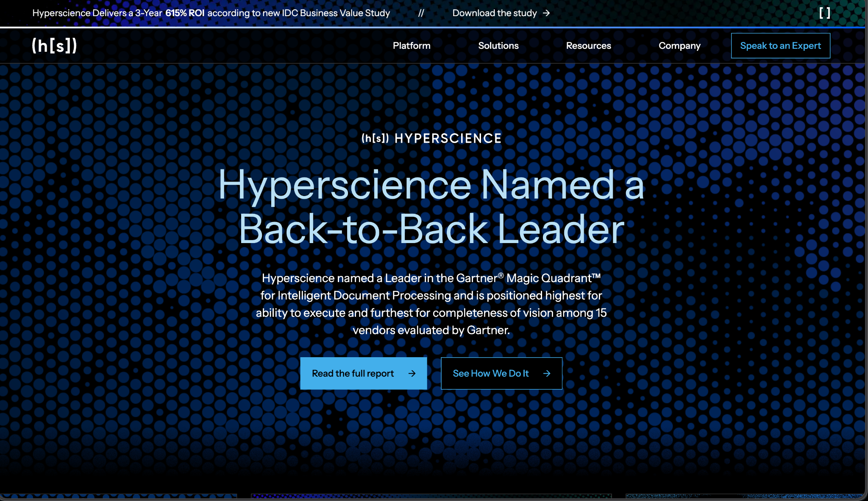Open the Platform menu
The height and width of the screenshot is (501, 868).
tap(412, 45)
